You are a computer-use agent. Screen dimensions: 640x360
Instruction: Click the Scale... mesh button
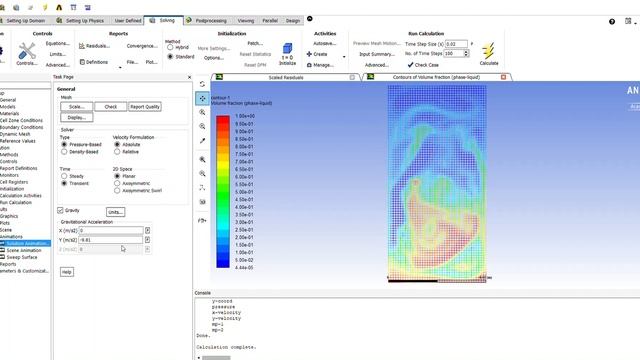tap(77, 107)
